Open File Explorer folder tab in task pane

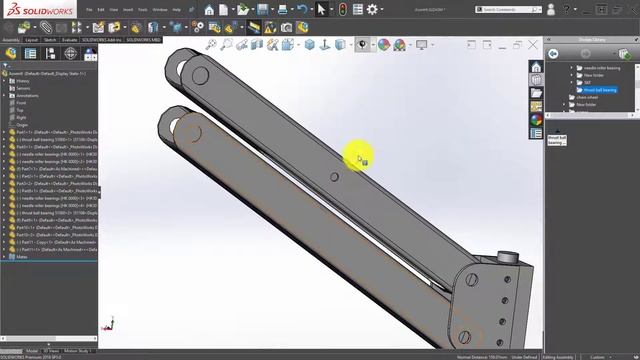point(536,93)
